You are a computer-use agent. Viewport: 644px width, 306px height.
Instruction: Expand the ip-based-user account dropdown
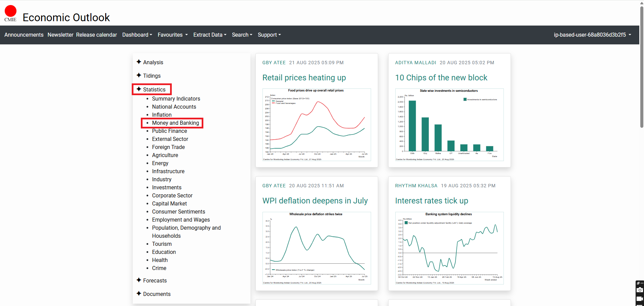pos(592,35)
